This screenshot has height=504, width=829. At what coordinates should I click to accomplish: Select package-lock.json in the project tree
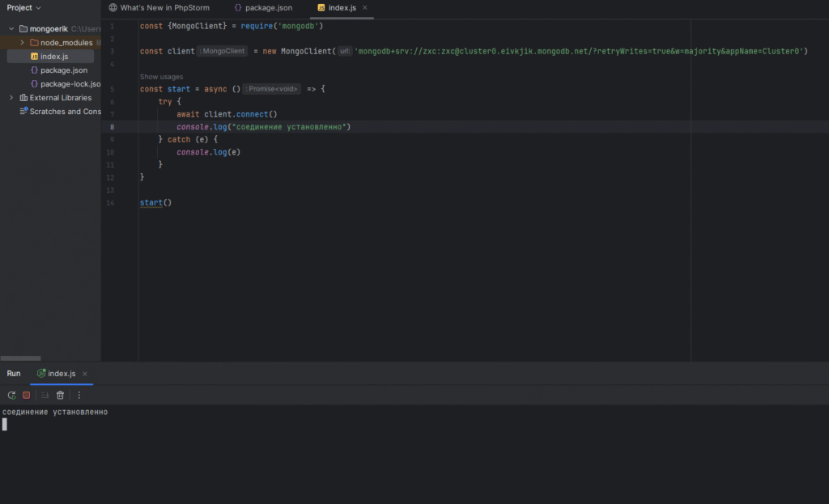coord(70,84)
